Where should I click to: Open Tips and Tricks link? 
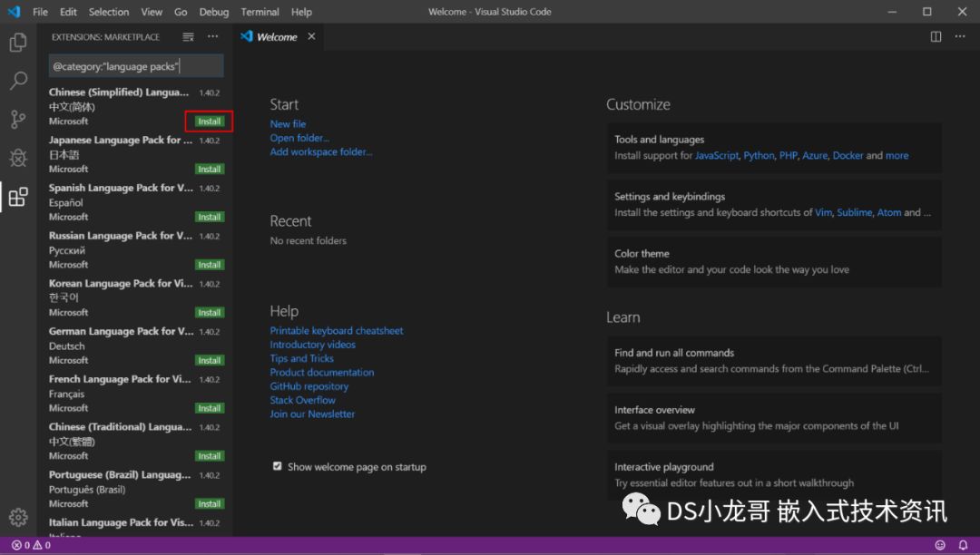pos(302,358)
